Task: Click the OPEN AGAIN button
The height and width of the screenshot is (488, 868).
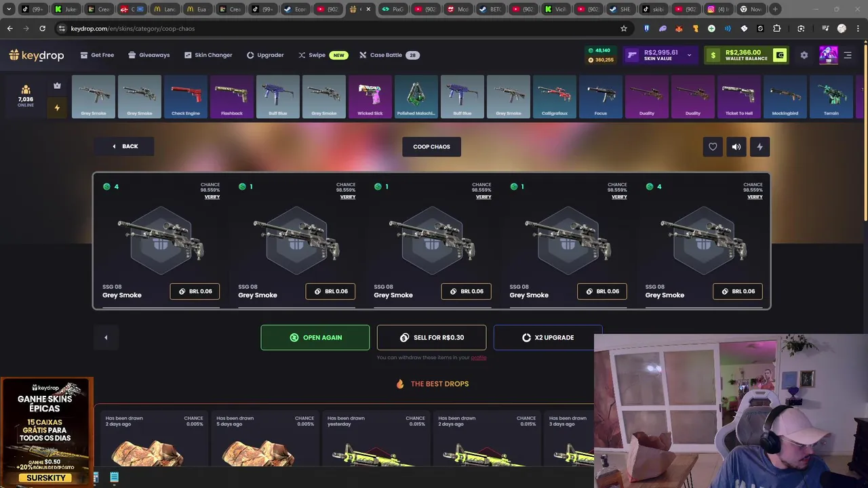Action: (x=315, y=338)
